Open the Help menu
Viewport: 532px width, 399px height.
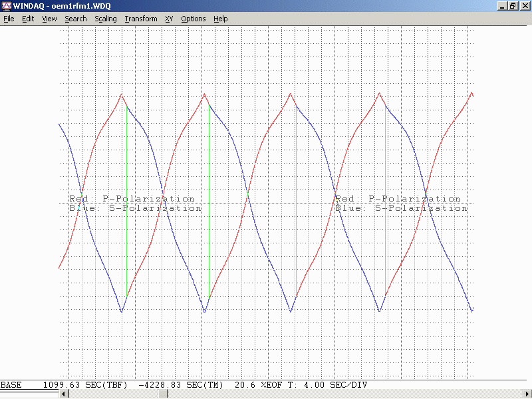click(221, 19)
